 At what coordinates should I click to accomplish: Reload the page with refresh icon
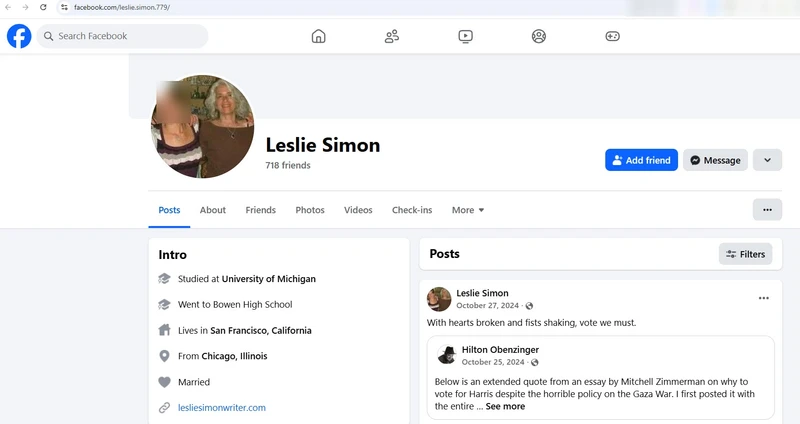(x=43, y=7)
